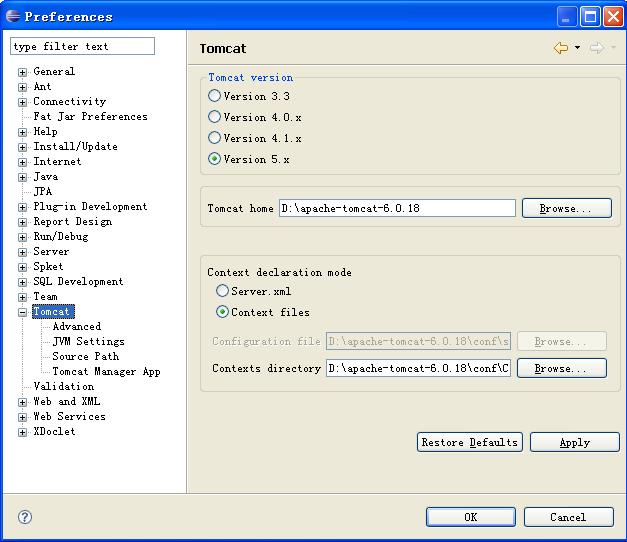
Task: Click Browse next to Tomcat home
Action: pyautogui.click(x=567, y=208)
